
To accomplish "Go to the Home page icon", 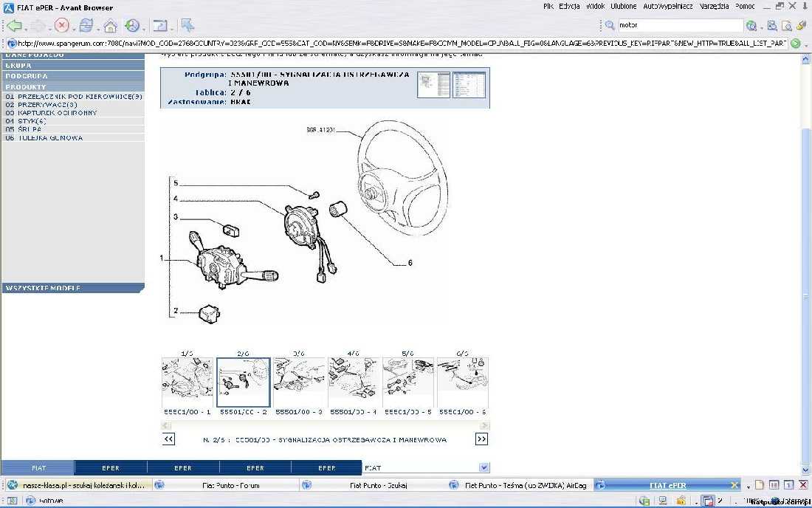I will [x=110, y=25].
